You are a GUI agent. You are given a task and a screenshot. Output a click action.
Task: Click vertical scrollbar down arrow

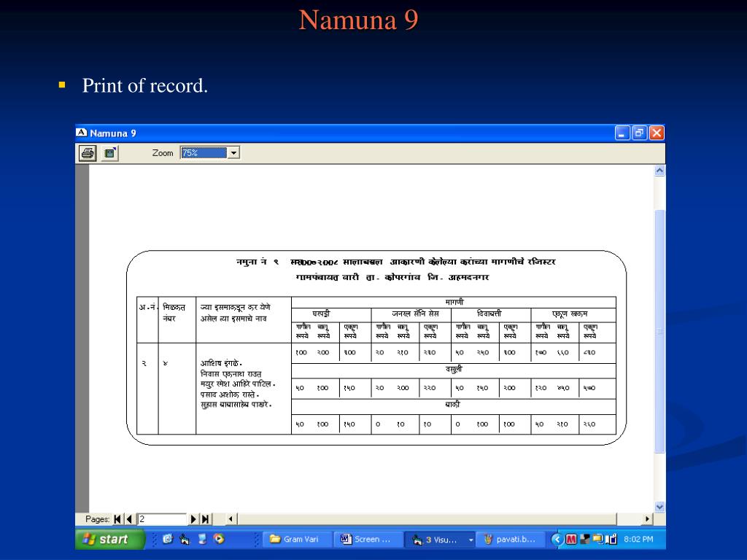point(659,507)
